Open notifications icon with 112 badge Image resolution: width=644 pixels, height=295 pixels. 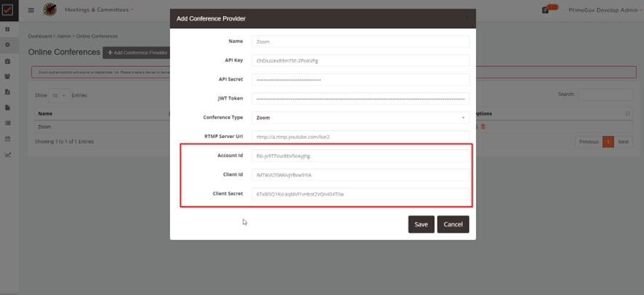550,9
